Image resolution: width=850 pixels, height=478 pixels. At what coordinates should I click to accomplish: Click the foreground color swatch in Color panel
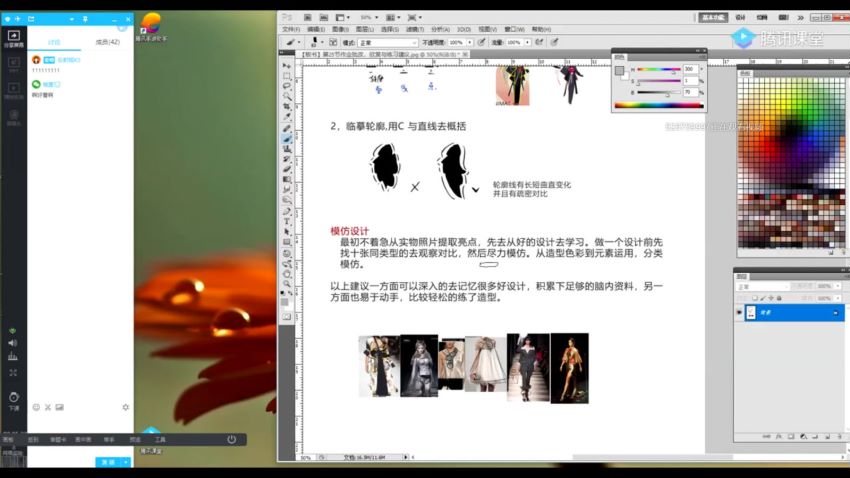point(619,70)
